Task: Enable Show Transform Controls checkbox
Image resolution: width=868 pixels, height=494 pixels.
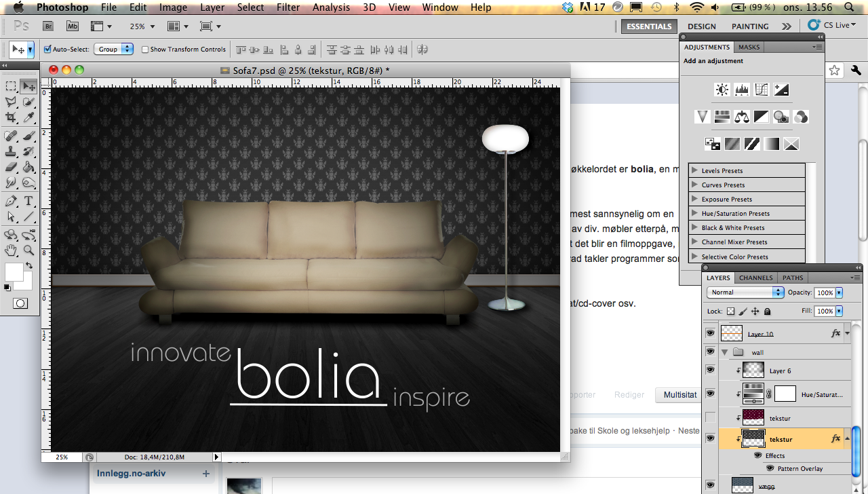Action: tap(145, 50)
